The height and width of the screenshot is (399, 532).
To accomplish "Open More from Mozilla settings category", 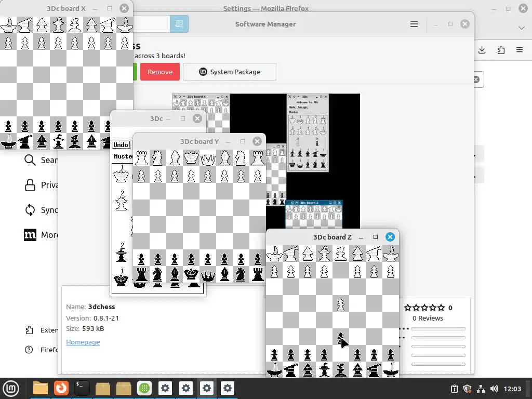I will click(41, 235).
